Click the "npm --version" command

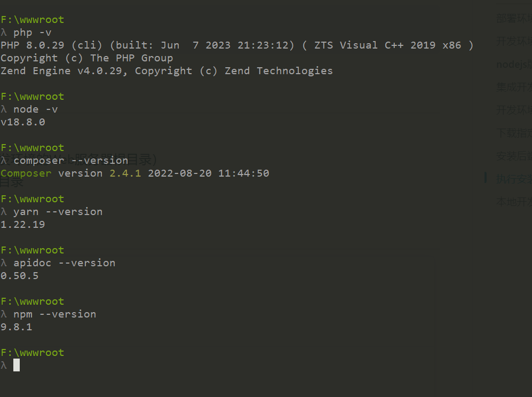point(54,314)
